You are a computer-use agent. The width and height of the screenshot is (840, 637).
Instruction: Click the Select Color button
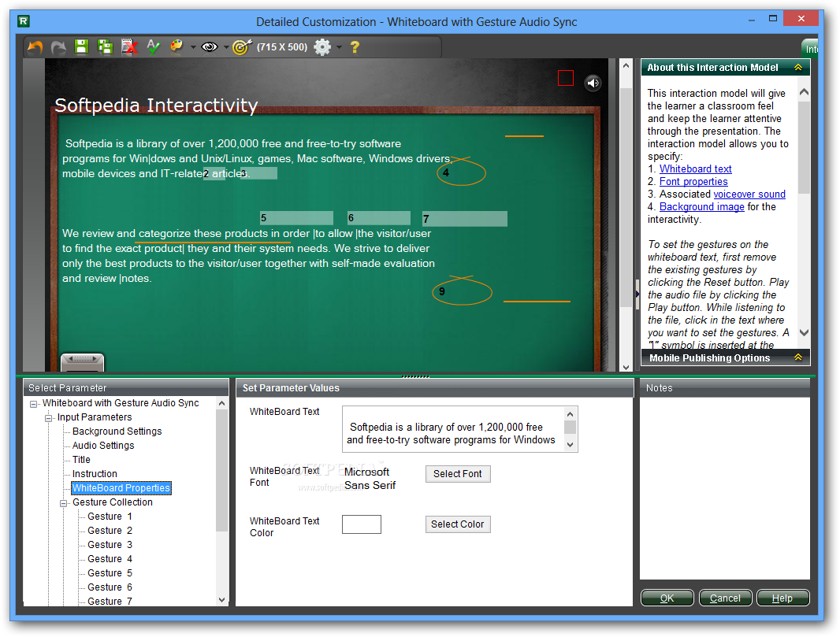(x=458, y=524)
